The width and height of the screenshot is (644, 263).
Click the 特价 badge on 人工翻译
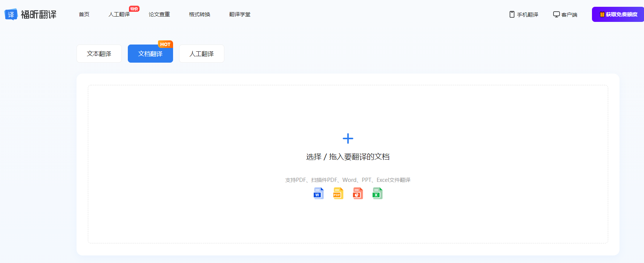(x=134, y=9)
